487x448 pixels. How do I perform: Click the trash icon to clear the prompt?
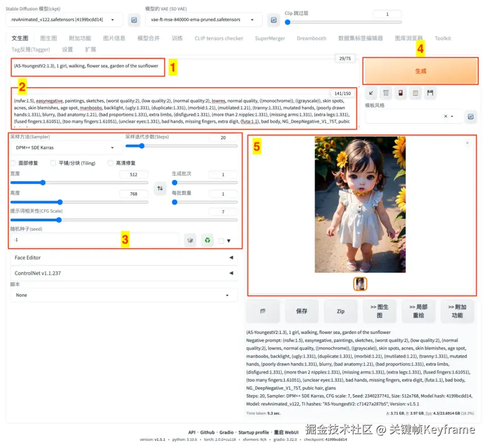[x=386, y=93]
